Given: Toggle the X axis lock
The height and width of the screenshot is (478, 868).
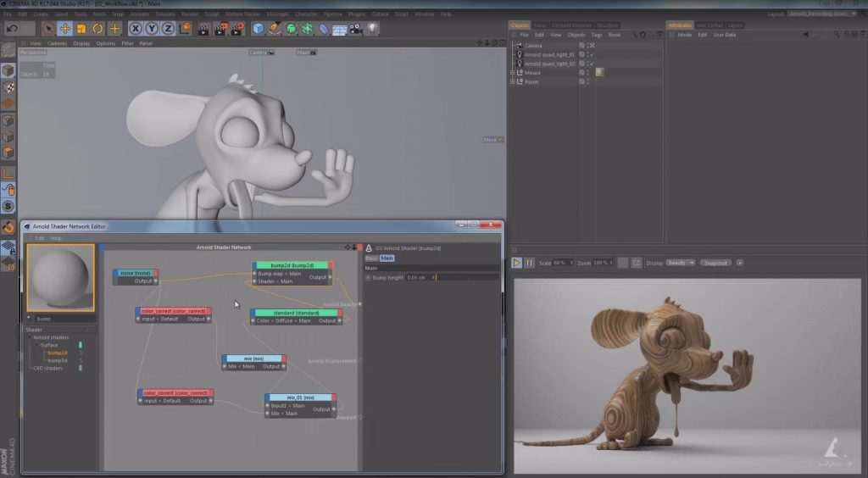Looking at the screenshot, I should point(135,28).
